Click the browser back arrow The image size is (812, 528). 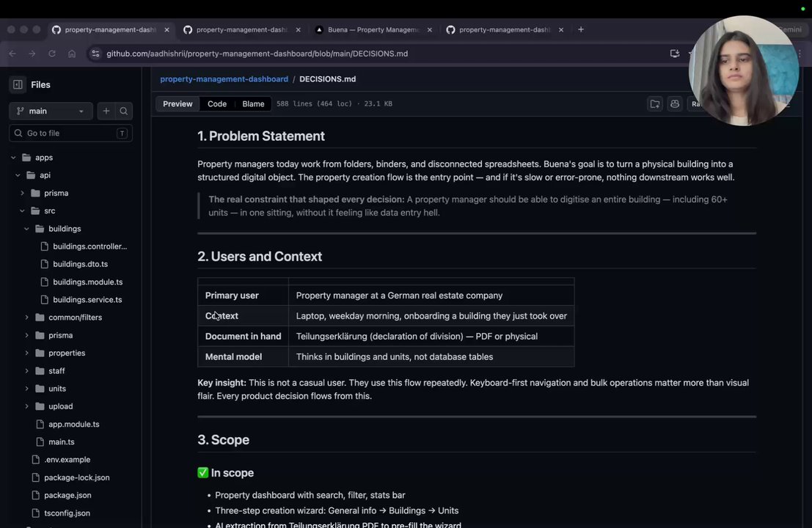click(12, 54)
